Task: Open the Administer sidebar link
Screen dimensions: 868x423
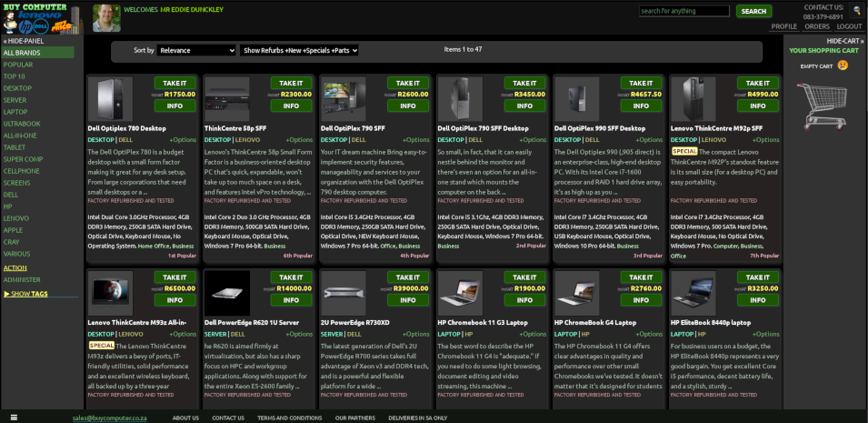Action: (x=22, y=280)
